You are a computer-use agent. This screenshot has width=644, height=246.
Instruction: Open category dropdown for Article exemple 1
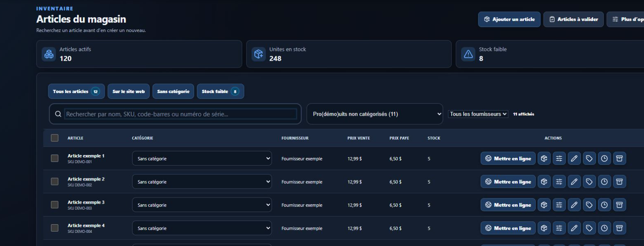[x=202, y=158]
